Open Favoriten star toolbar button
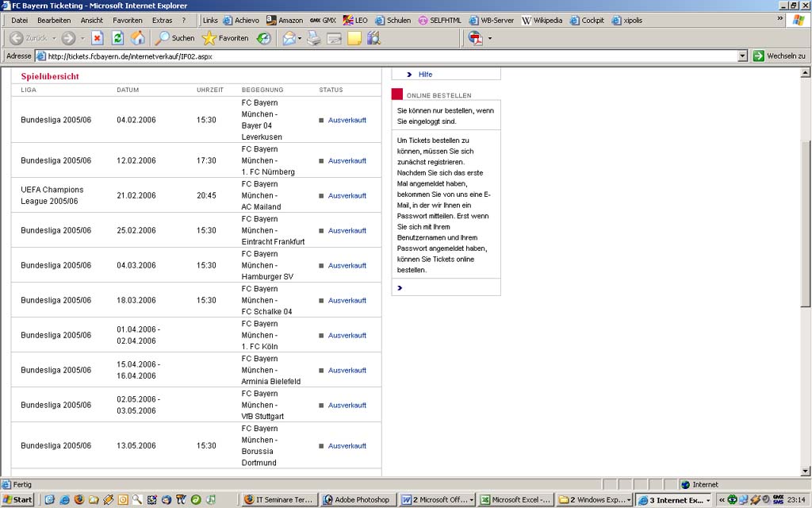 coord(225,38)
